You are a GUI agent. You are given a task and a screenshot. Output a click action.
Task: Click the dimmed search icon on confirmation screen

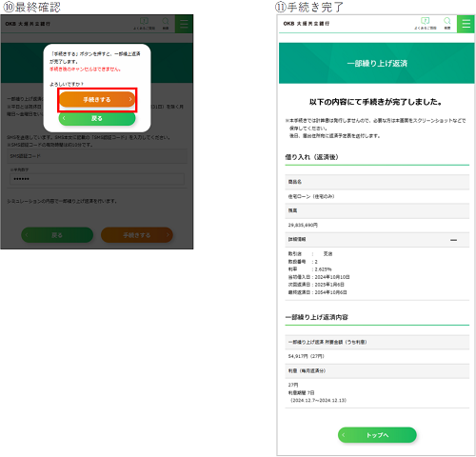coord(166,24)
